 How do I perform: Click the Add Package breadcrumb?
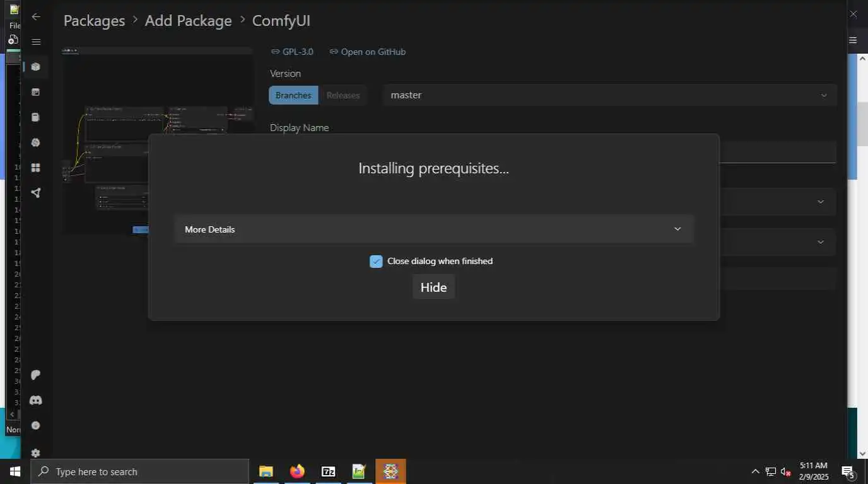coord(189,21)
